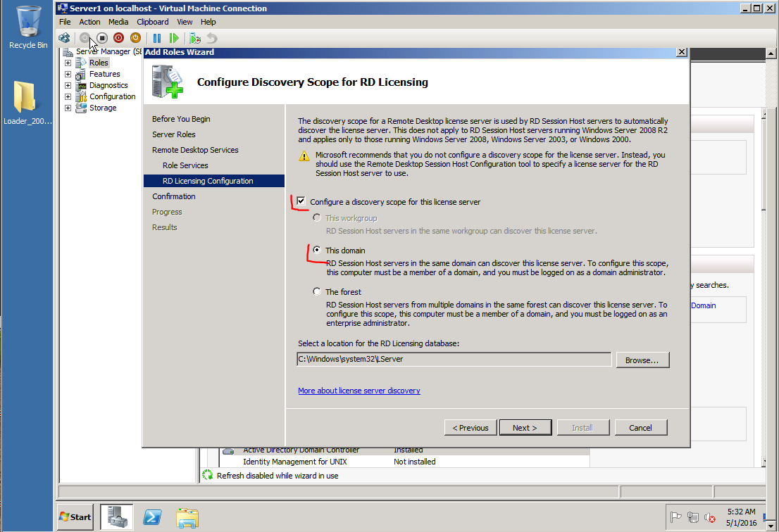This screenshot has height=532, width=779.
Task: Open the Action menu
Action: pos(89,22)
